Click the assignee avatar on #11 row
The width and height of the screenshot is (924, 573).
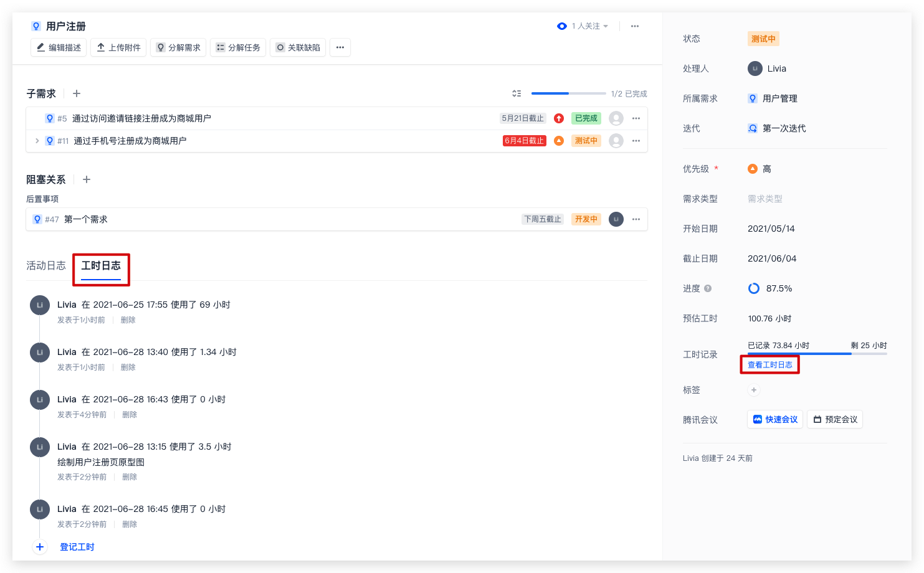tap(616, 141)
